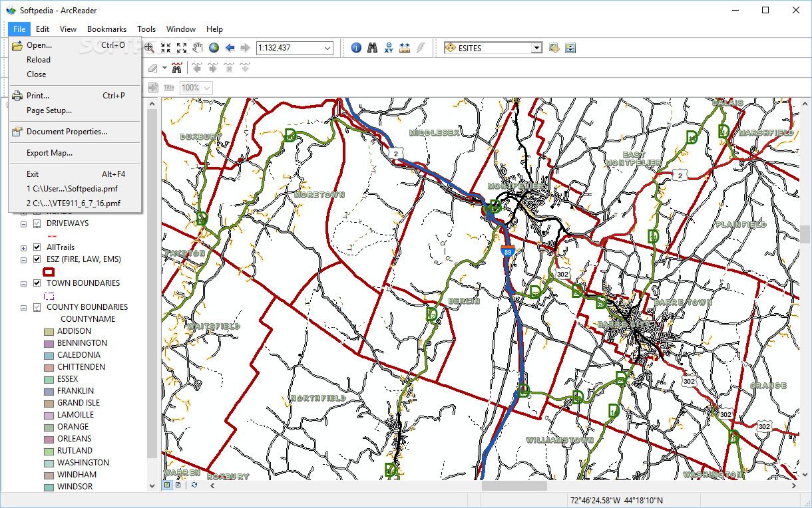Screen dimensions: 812x508
Task: Click the binoculars with red wave icon
Action: pos(177,68)
